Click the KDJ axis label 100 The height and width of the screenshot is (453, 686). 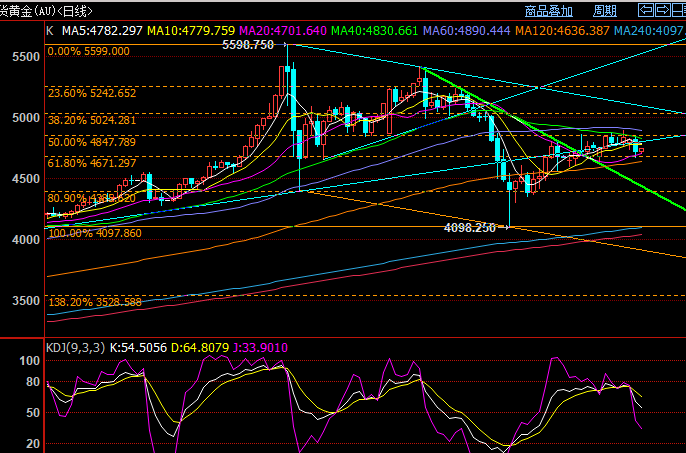pyautogui.click(x=30, y=361)
